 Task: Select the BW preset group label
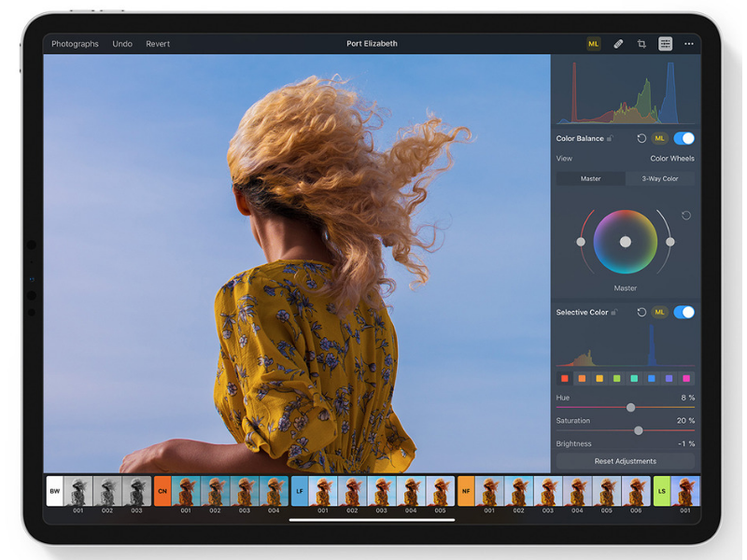pos(55,491)
